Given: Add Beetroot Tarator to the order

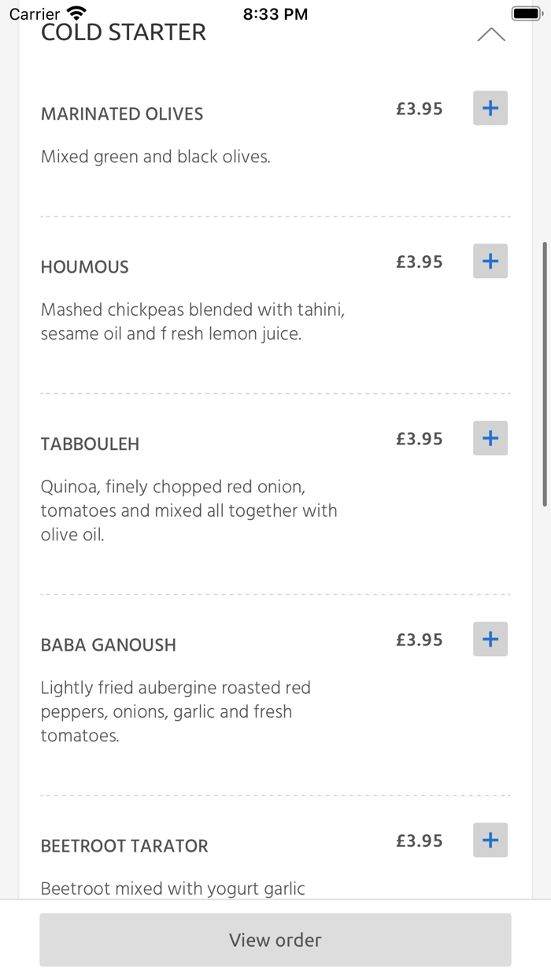Looking at the screenshot, I should [x=490, y=840].
